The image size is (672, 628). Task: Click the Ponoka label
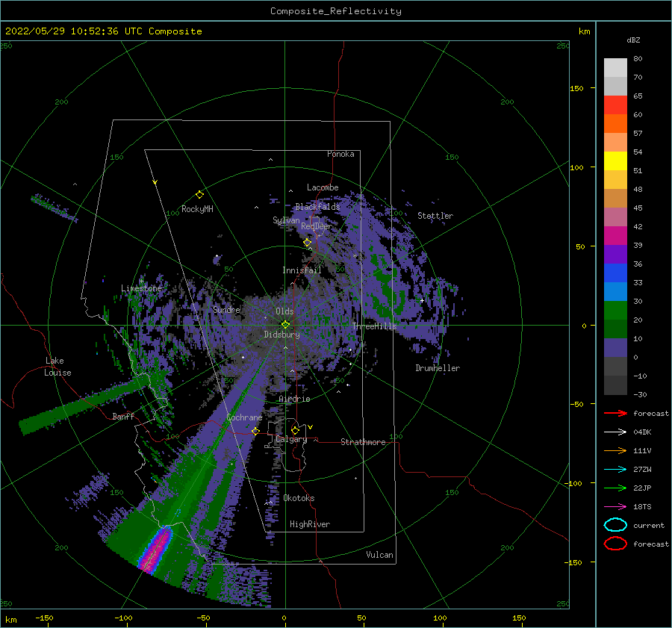click(x=340, y=154)
